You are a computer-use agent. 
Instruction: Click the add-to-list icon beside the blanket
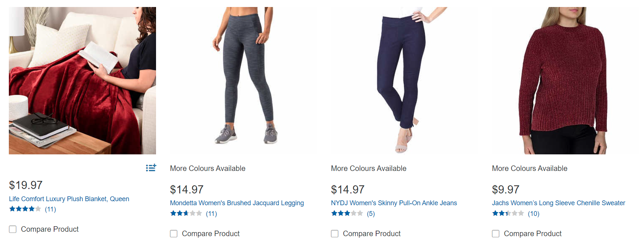151,168
